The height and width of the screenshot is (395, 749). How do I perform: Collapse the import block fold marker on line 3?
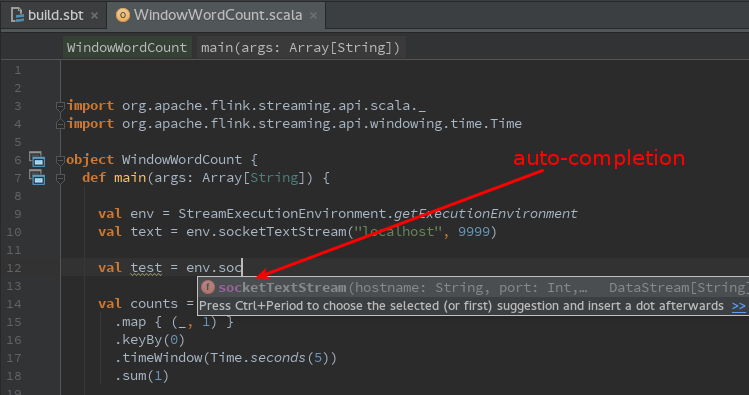(60, 106)
